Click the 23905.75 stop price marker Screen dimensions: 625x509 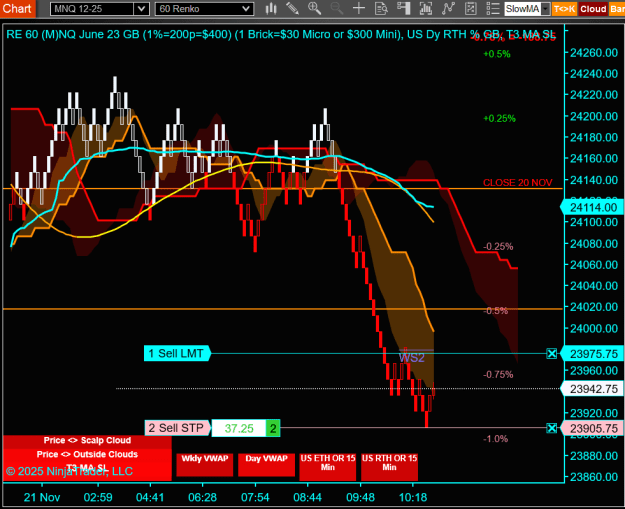click(x=592, y=428)
